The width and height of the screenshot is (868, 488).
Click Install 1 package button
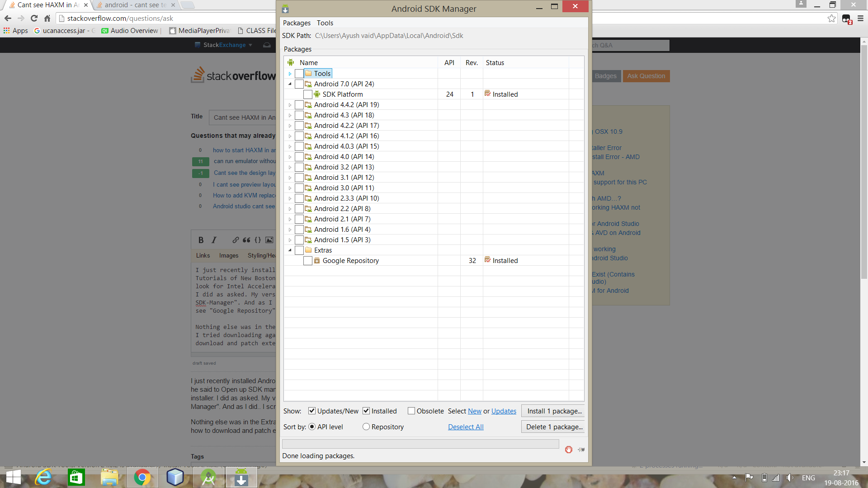tap(554, 411)
